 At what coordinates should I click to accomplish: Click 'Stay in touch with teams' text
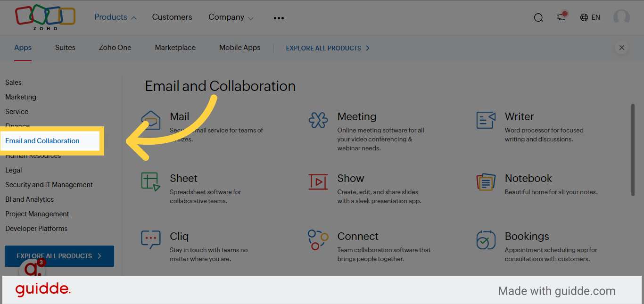pos(209,255)
